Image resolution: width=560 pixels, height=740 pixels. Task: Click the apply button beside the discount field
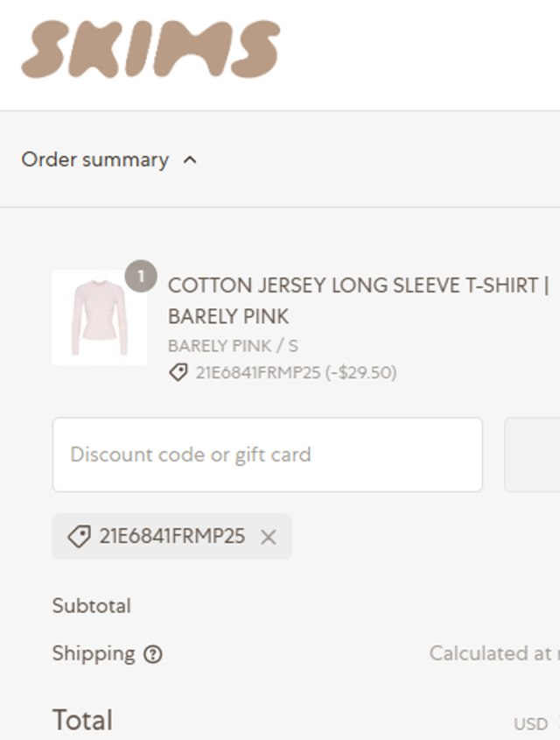click(x=532, y=455)
